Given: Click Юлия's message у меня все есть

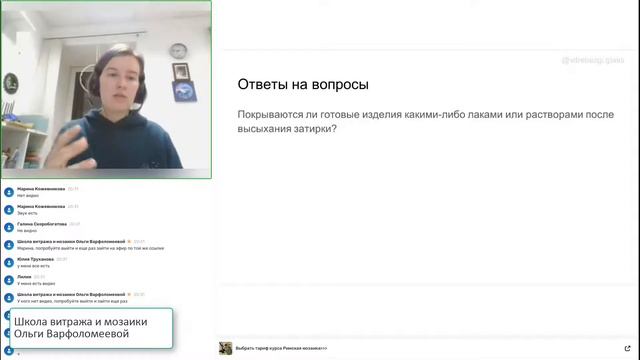Looking at the screenshot, I should (33, 266).
